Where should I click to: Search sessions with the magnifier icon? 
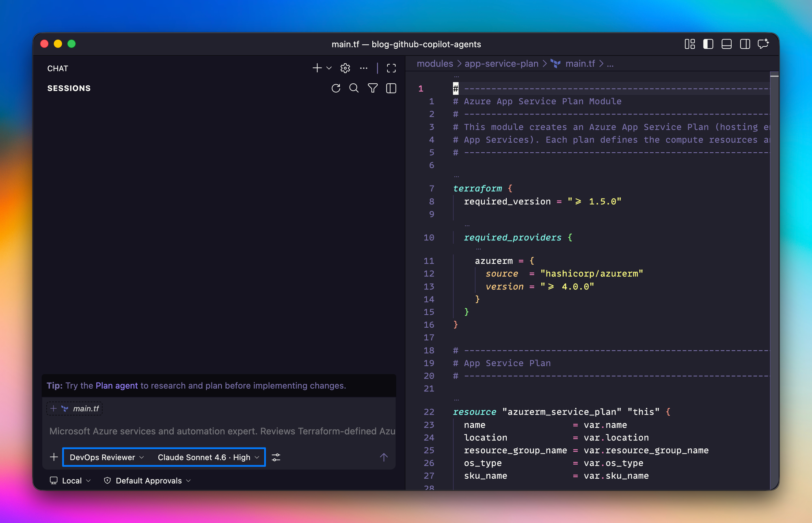tap(354, 88)
